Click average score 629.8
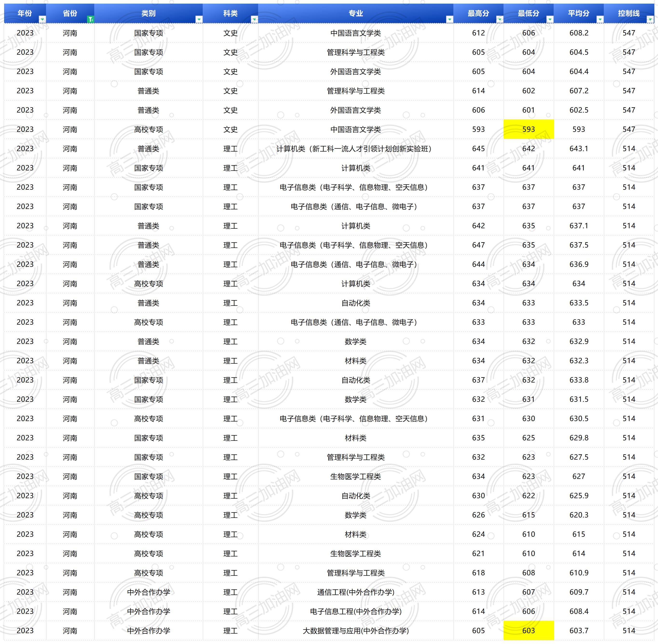 578,438
